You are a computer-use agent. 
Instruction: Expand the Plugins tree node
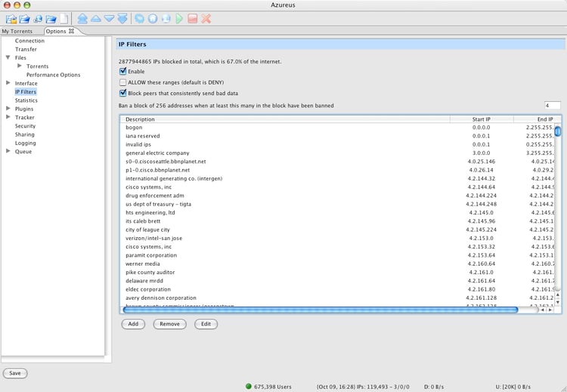[x=8, y=109]
